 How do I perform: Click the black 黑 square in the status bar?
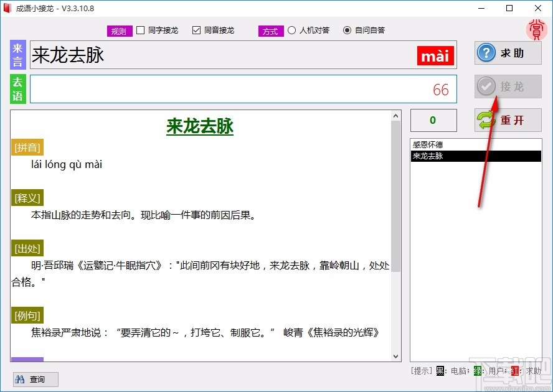440,371
